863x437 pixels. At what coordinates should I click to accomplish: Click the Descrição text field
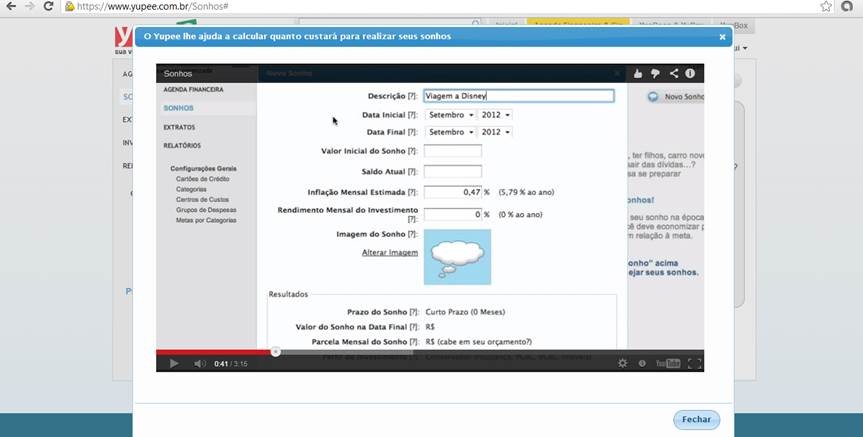518,96
